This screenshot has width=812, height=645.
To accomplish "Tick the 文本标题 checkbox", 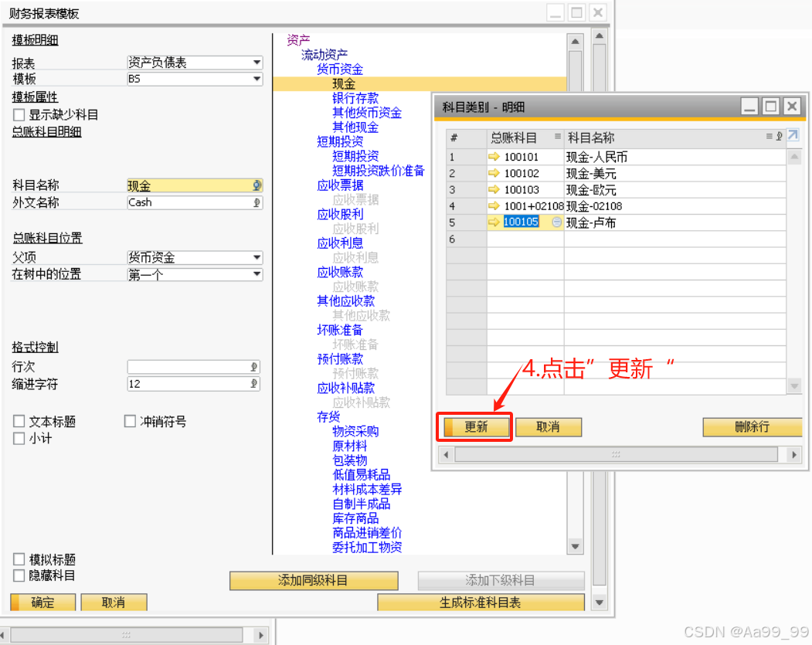I will [19, 422].
